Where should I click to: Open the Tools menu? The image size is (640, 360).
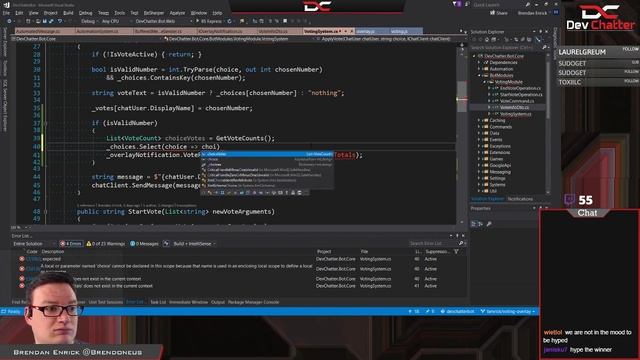(x=120, y=13)
